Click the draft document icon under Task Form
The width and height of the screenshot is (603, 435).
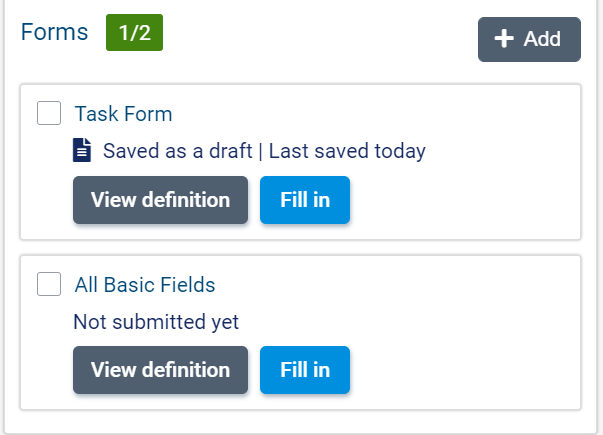pyautogui.click(x=82, y=151)
